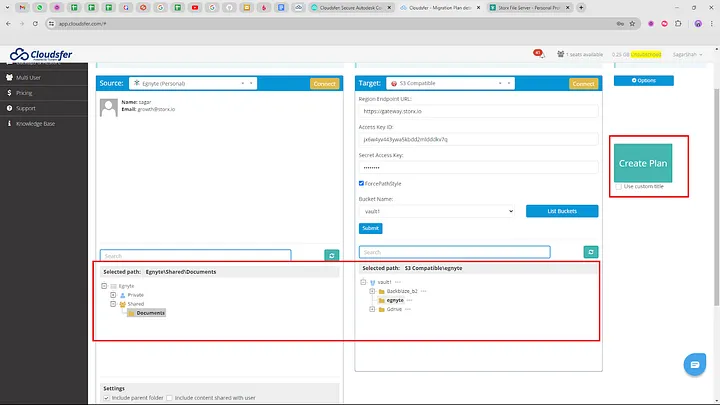Image resolution: width=720 pixels, height=405 pixels.
Task: Collapse the Shared folder node
Action: [113, 304]
